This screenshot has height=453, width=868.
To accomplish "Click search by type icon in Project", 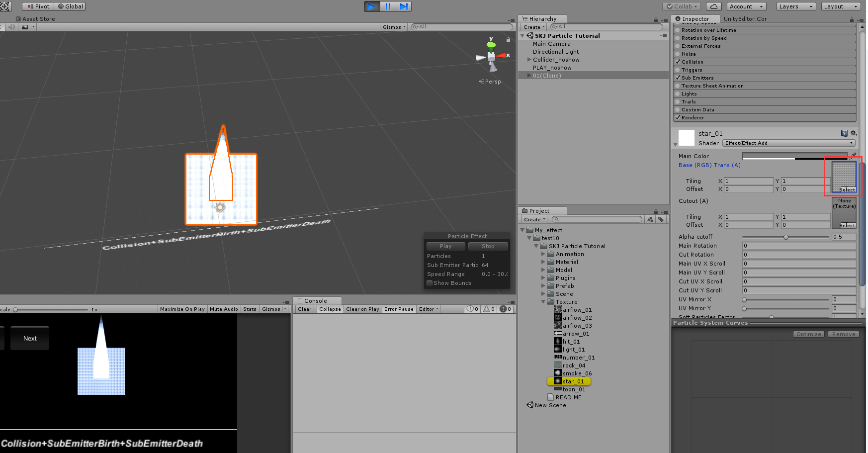I will click(x=650, y=219).
